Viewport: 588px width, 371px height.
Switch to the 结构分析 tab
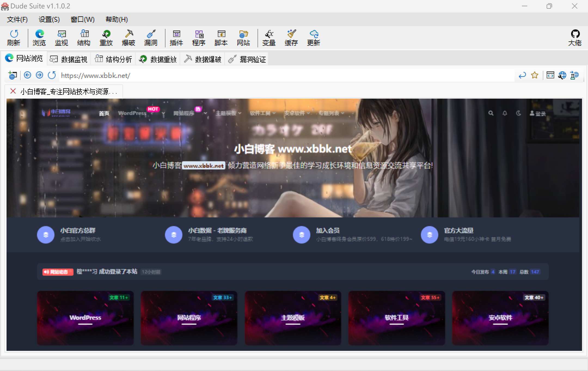click(x=113, y=59)
